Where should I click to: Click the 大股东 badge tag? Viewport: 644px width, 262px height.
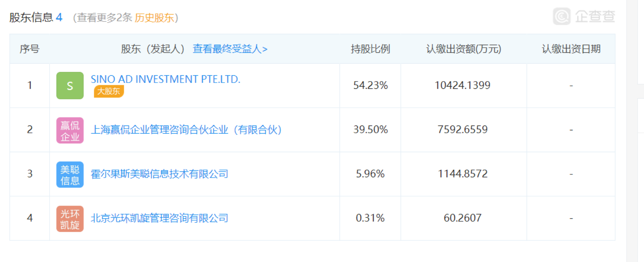point(109,91)
